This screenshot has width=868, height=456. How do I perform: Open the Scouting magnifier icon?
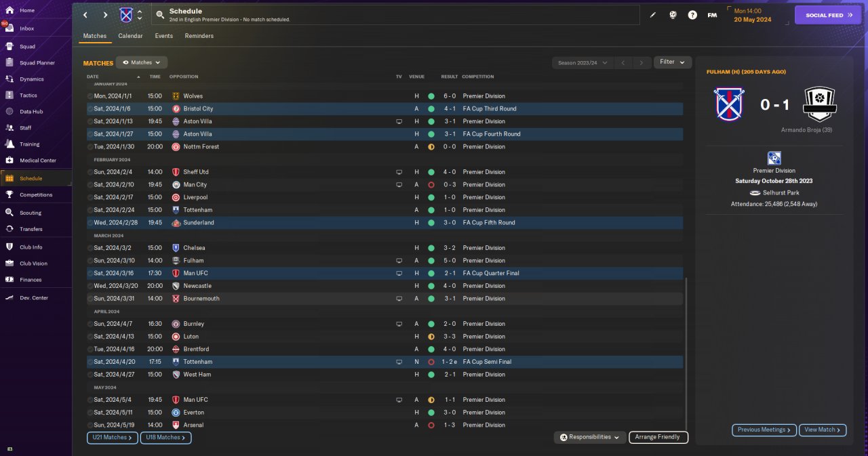point(9,213)
